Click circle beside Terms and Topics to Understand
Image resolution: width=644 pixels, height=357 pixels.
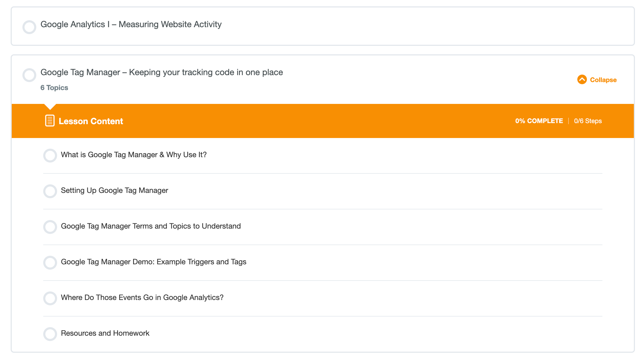[50, 227]
